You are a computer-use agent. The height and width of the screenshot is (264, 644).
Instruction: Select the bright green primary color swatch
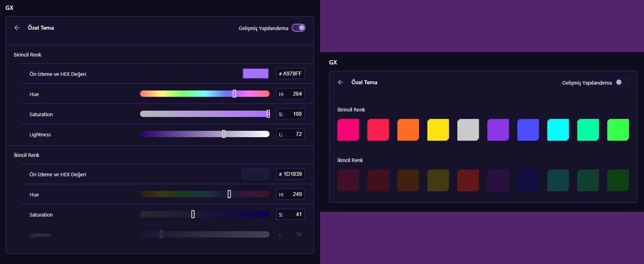[618, 130]
